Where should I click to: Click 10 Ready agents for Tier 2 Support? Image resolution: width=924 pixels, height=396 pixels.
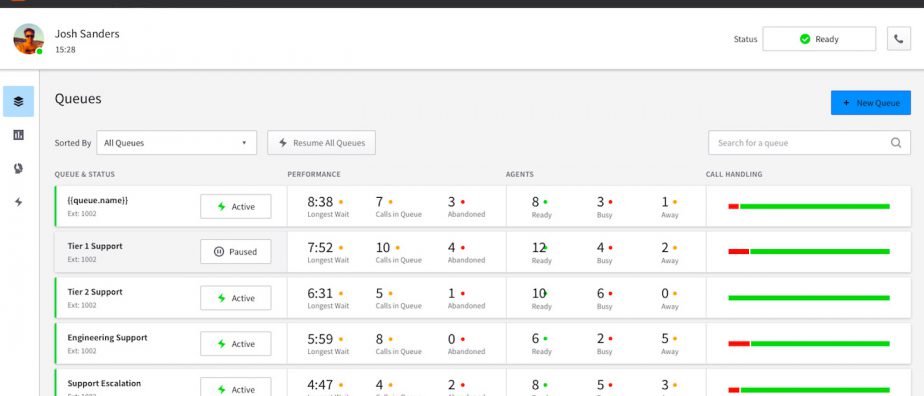click(x=539, y=293)
